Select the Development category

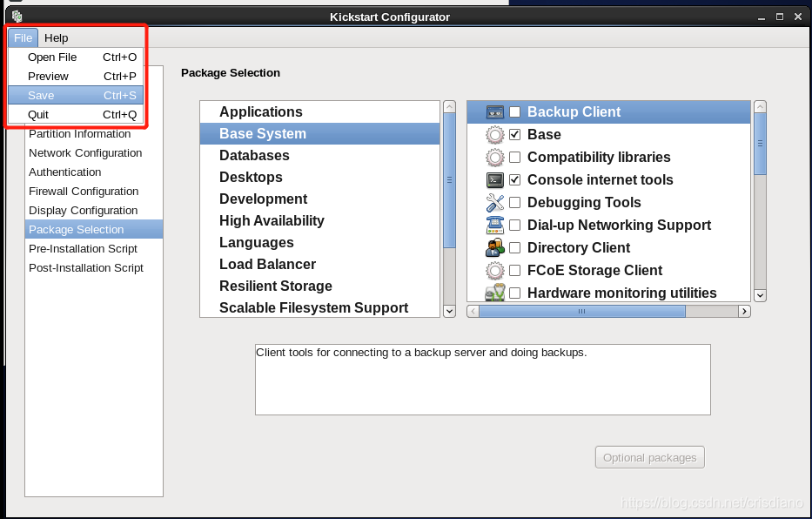coord(319,199)
